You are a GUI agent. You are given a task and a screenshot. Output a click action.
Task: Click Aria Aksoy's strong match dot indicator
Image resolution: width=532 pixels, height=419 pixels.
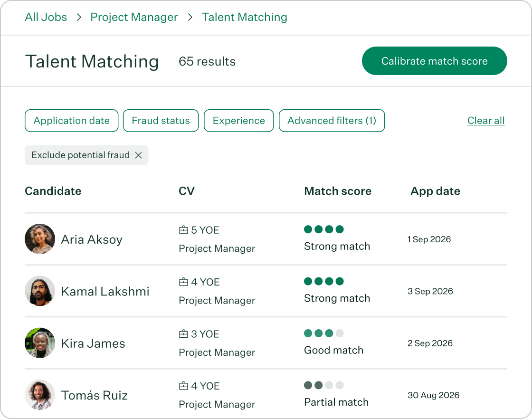[324, 229]
